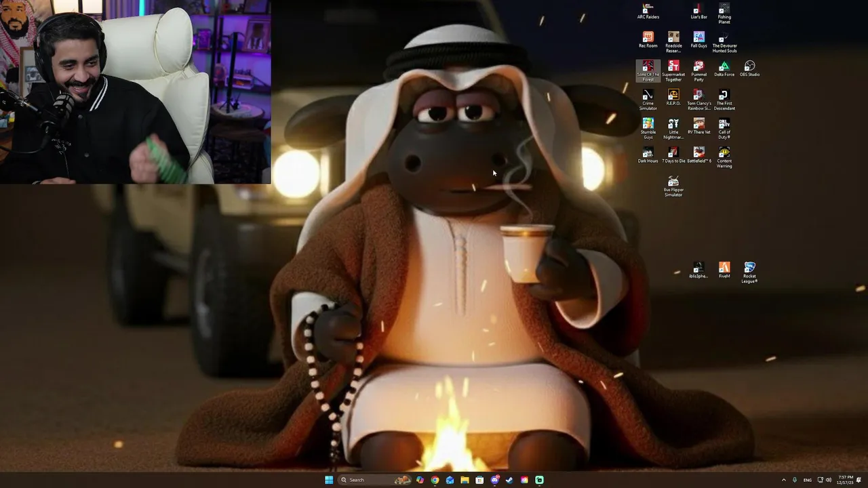Select the Rocket League desktop icon
Image resolution: width=868 pixels, height=488 pixels.
click(x=749, y=272)
